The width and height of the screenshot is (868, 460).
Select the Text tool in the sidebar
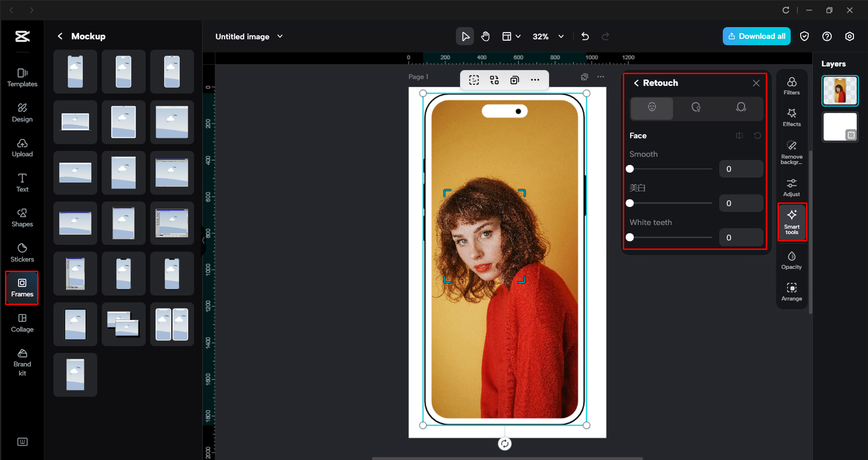click(22, 182)
